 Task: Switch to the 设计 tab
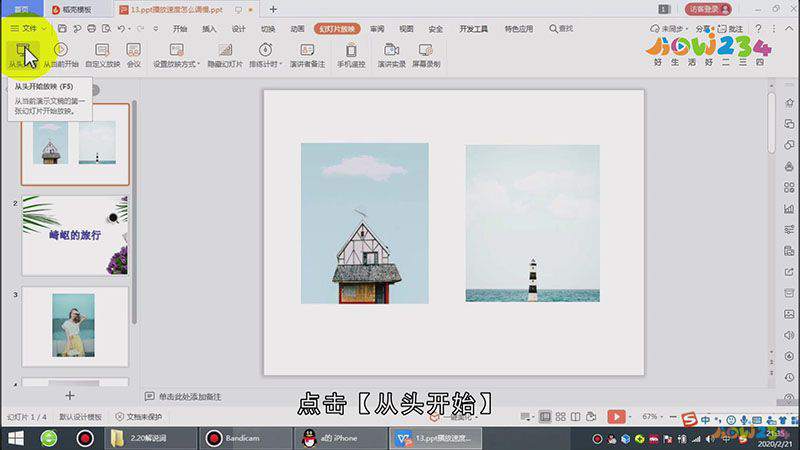tap(238, 29)
